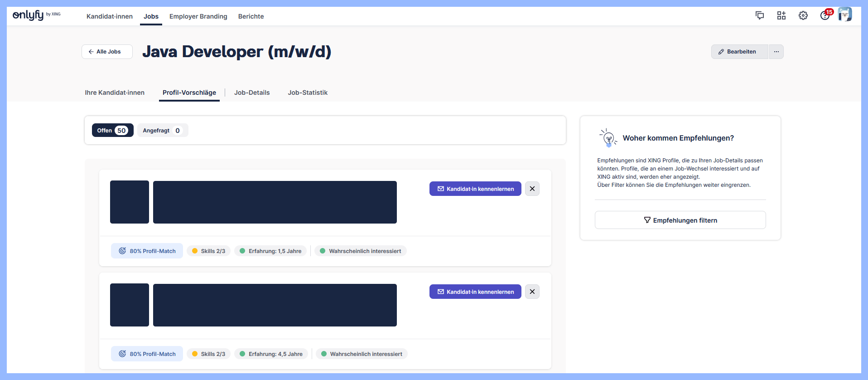Image resolution: width=868 pixels, height=380 pixels.
Task: Go to Kandidat·innen in top navigation
Action: pos(110,16)
